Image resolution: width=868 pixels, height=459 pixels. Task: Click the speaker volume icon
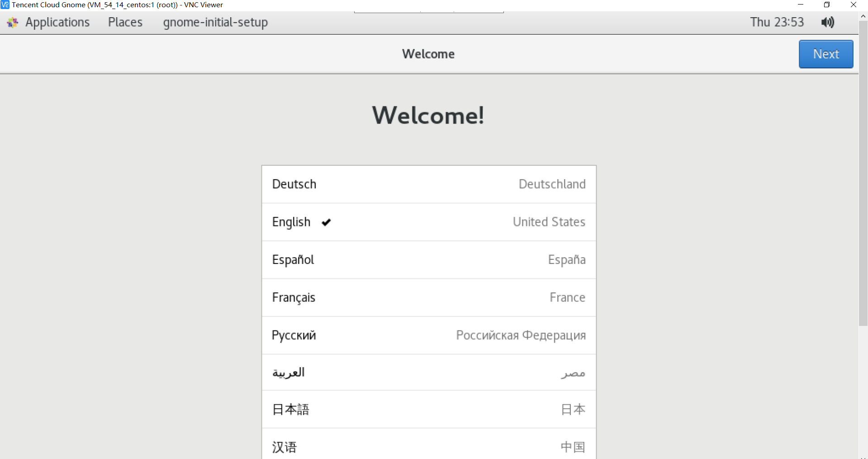[x=828, y=22]
